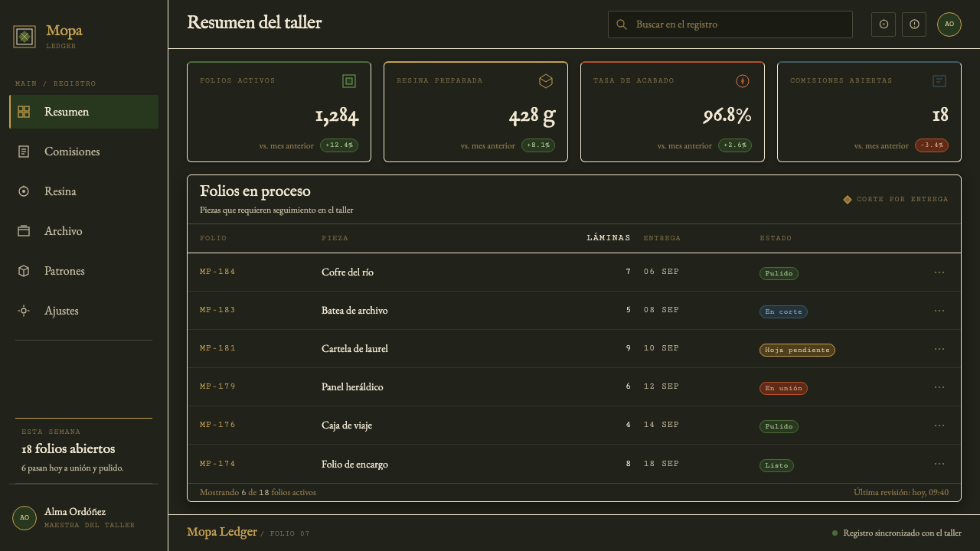The height and width of the screenshot is (551, 980).
Task: Click the 'En unión' status badge
Action: 783,388
